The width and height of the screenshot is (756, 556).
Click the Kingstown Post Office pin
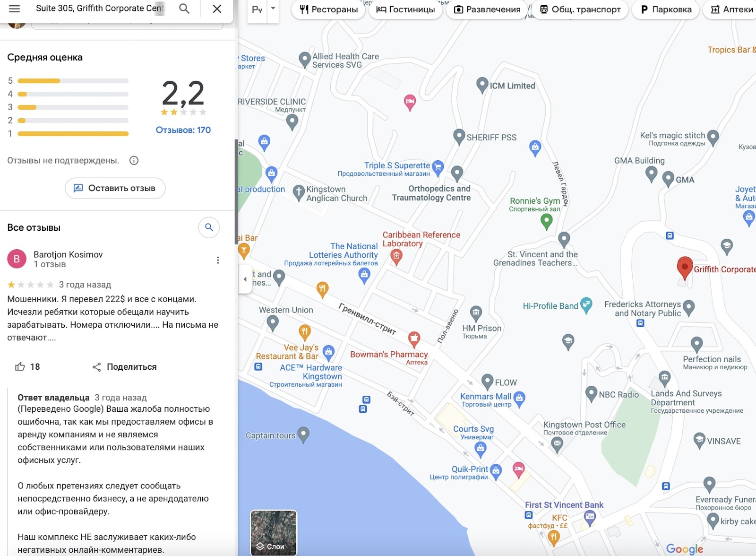click(x=557, y=444)
